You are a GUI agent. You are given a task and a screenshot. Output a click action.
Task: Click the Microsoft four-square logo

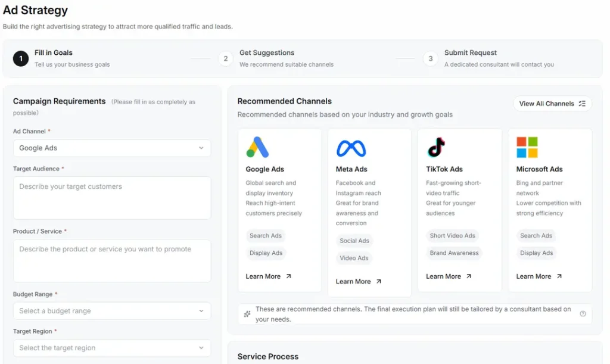(527, 147)
